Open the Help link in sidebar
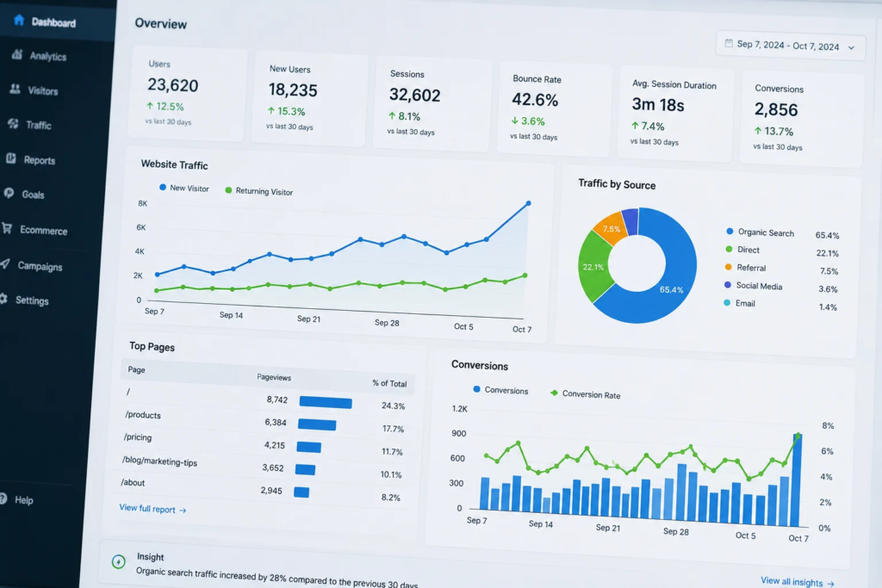 coord(23,499)
